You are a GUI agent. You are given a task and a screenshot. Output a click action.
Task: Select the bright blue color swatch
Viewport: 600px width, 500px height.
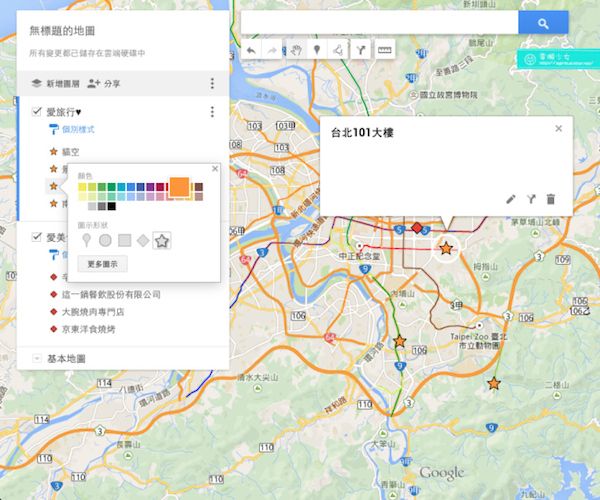point(131,187)
